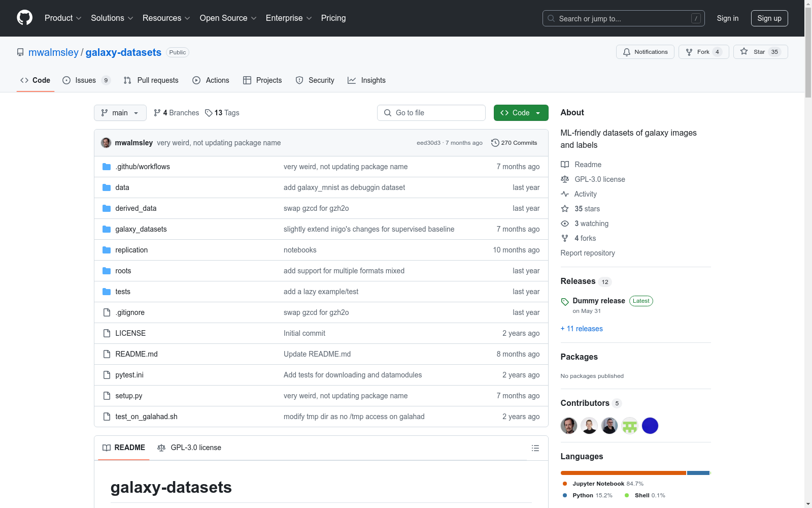This screenshot has height=508, width=812.
Task: Open the green Code dropdown button
Action: (521, 113)
